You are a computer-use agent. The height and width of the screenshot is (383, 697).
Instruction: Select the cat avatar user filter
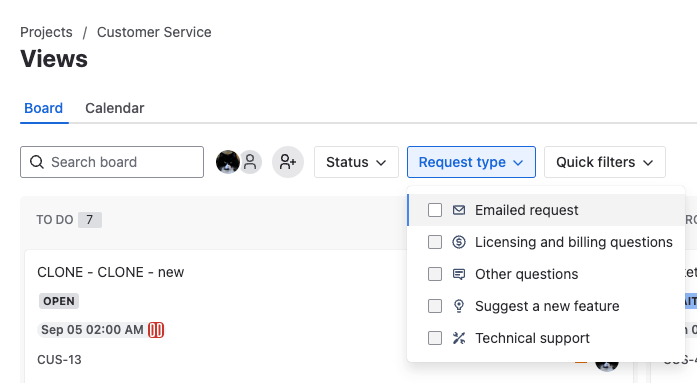click(x=228, y=162)
